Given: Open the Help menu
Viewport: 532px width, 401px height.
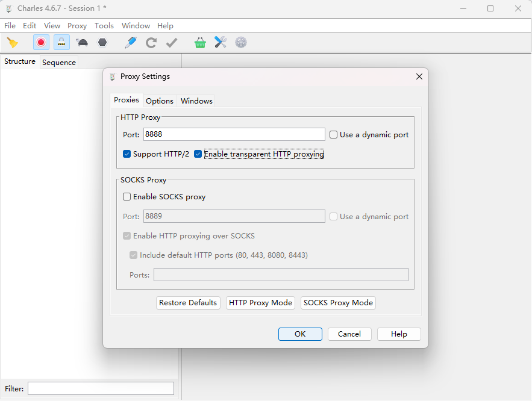Looking at the screenshot, I should 165,26.
